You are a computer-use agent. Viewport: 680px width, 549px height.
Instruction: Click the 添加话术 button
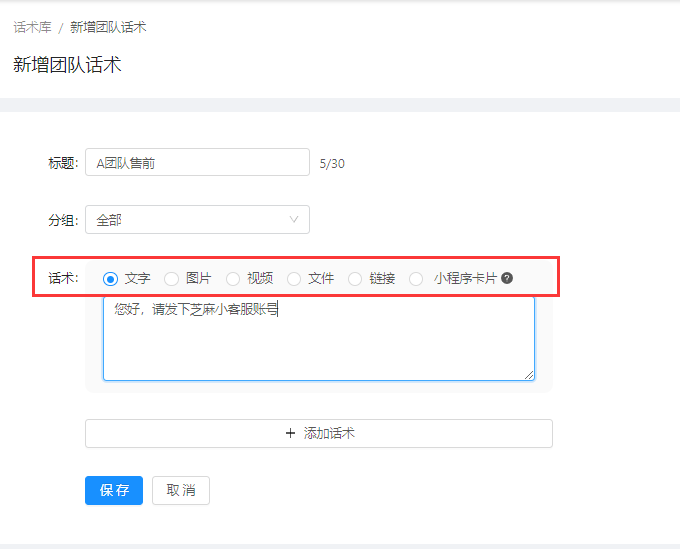[319, 433]
